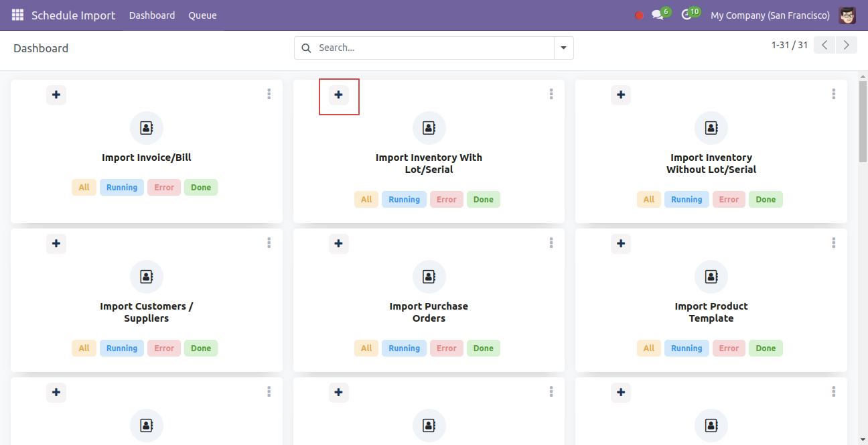
Task: Click plus on Import Inventory Without Lot/Serial
Action: click(x=621, y=95)
